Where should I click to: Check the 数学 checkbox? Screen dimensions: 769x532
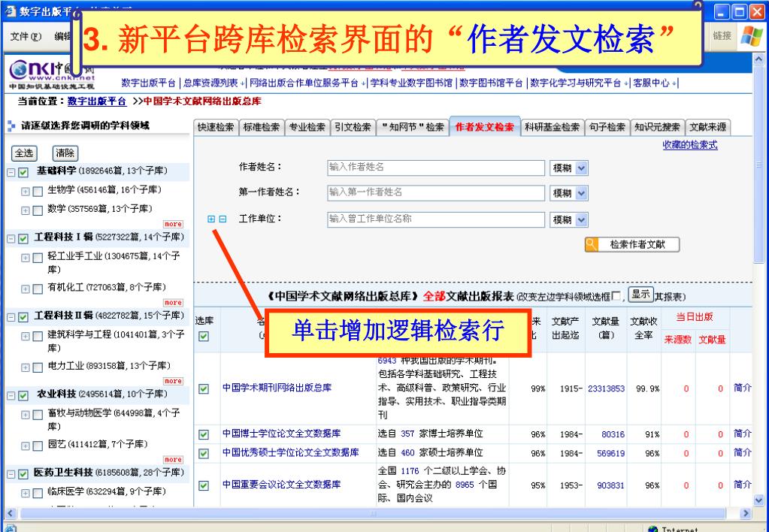click(x=38, y=211)
